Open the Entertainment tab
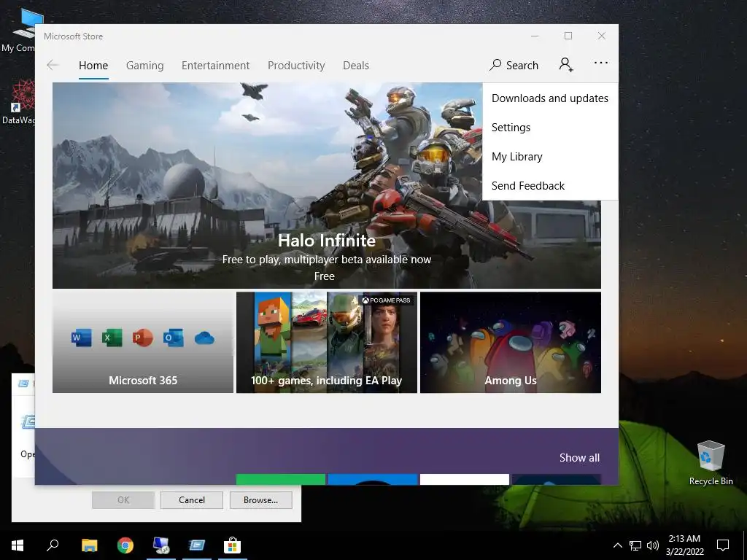 [215, 65]
